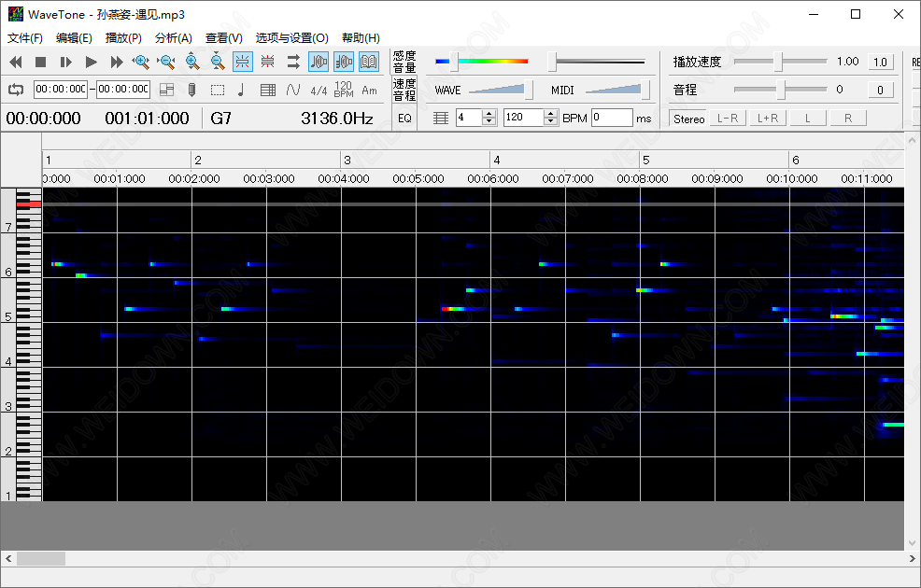Open the 查看(V) menu

click(x=224, y=38)
